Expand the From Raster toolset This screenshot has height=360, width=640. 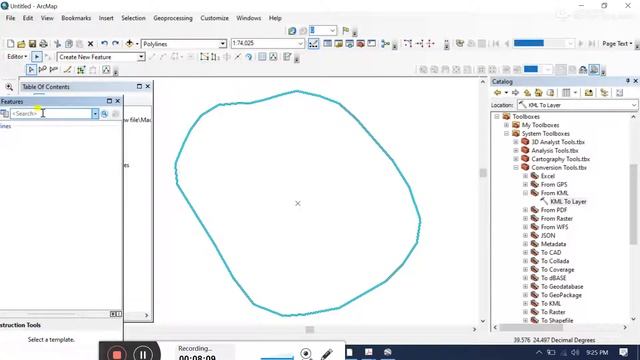coord(525,218)
